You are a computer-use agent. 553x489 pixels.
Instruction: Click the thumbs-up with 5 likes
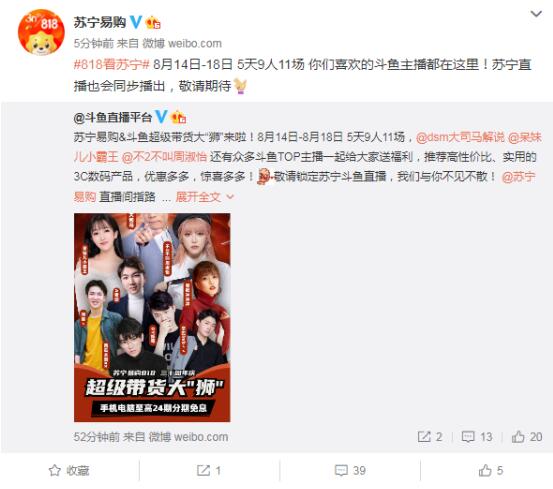tap(491, 470)
